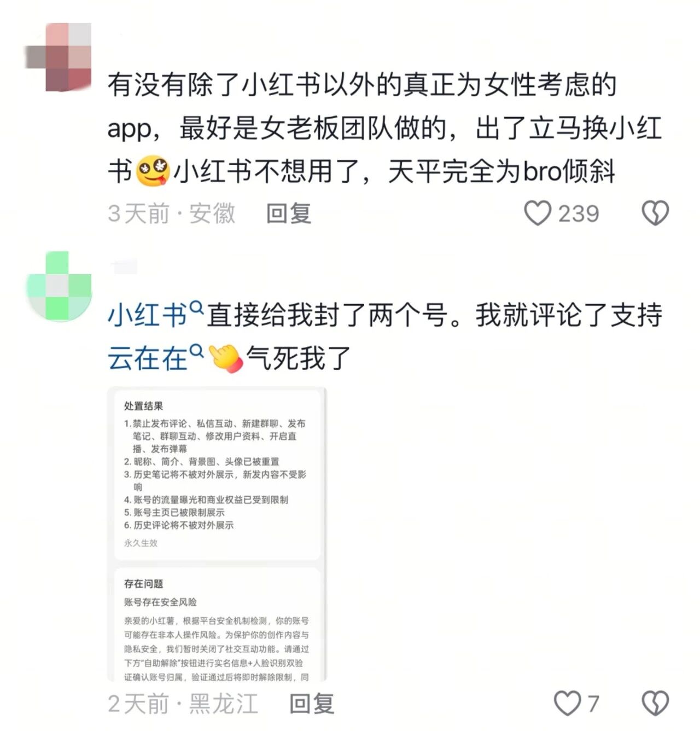Image resolution: width=700 pixels, height=731 pixels.
Task: Like the second comment from 黑龙江
Action: tap(567, 703)
